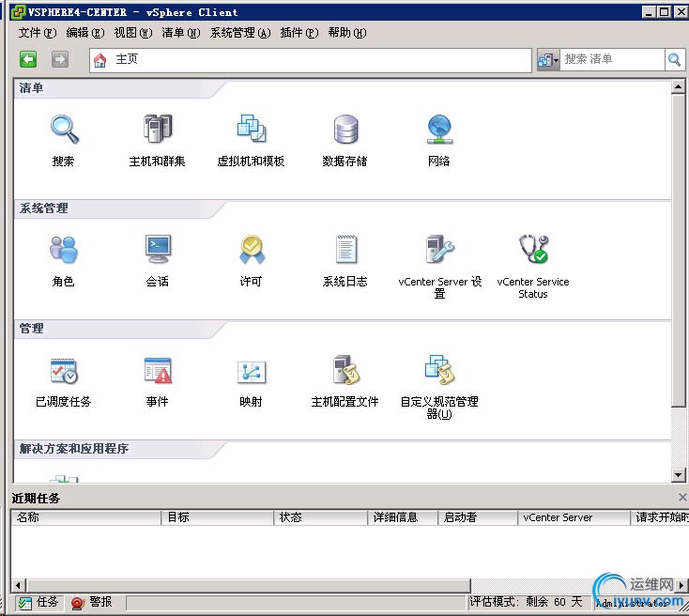Sort tasks by 详细信息 column header
This screenshot has height=616, width=689.
coord(403,517)
